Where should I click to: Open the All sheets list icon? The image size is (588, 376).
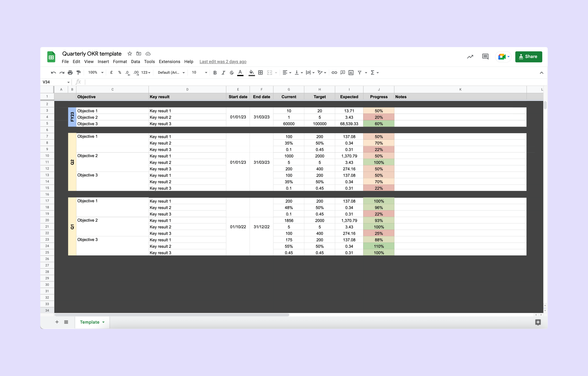[x=66, y=322]
